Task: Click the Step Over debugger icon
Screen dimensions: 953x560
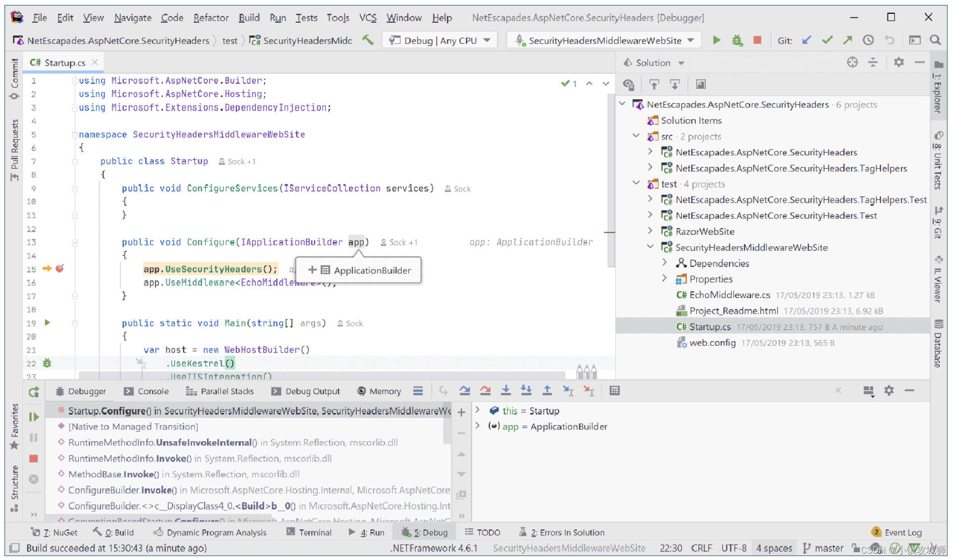Action: pos(465,391)
